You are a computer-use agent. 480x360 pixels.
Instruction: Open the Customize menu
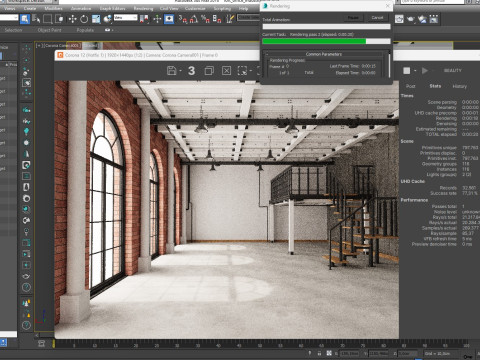pyautogui.click(x=195, y=8)
